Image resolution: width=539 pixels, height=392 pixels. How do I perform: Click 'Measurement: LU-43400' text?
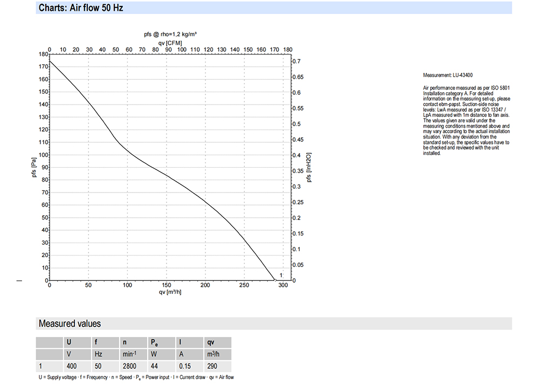(x=447, y=75)
